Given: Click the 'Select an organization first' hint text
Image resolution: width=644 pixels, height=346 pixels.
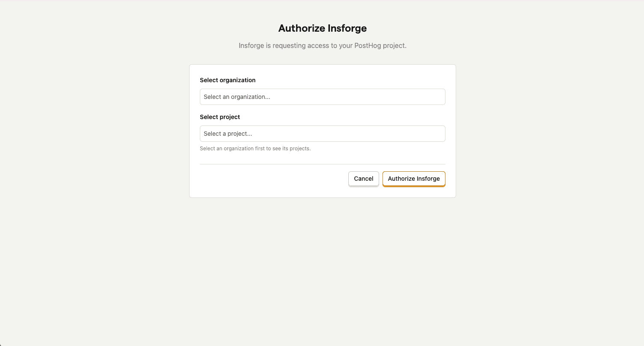Looking at the screenshot, I should point(255,149).
